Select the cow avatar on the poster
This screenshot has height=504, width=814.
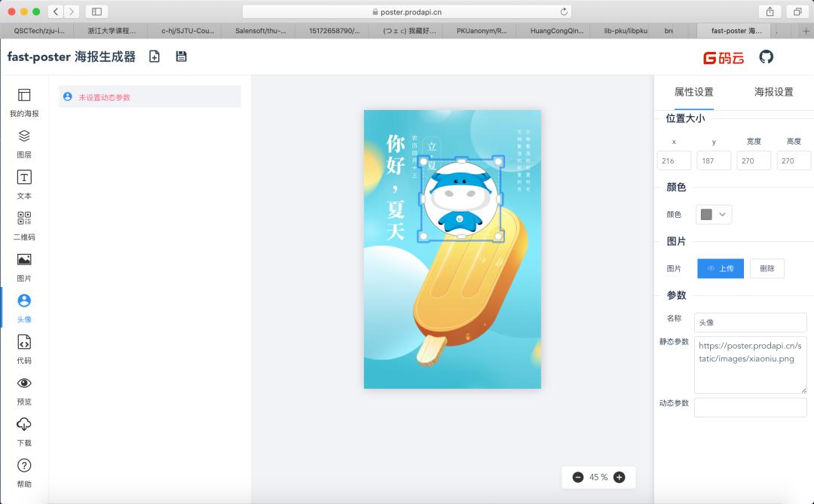click(461, 199)
